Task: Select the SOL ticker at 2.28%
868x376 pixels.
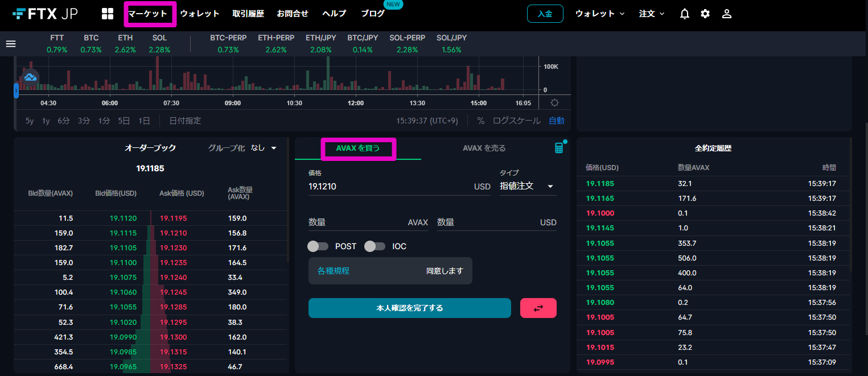Action: click(x=159, y=44)
